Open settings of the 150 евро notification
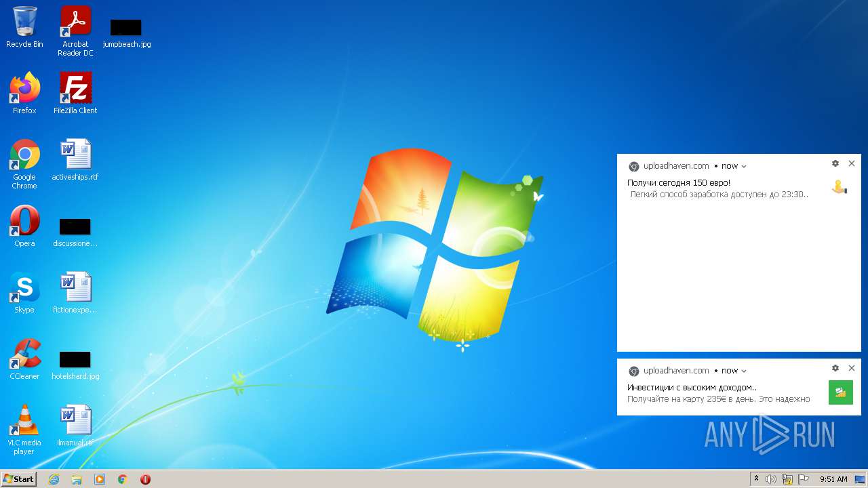The height and width of the screenshot is (488, 868). click(x=835, y=163)
